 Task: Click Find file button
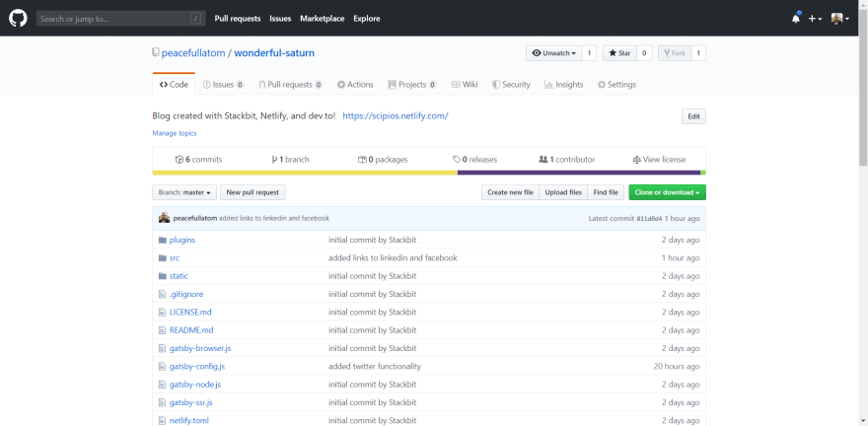tap(606, 192)
